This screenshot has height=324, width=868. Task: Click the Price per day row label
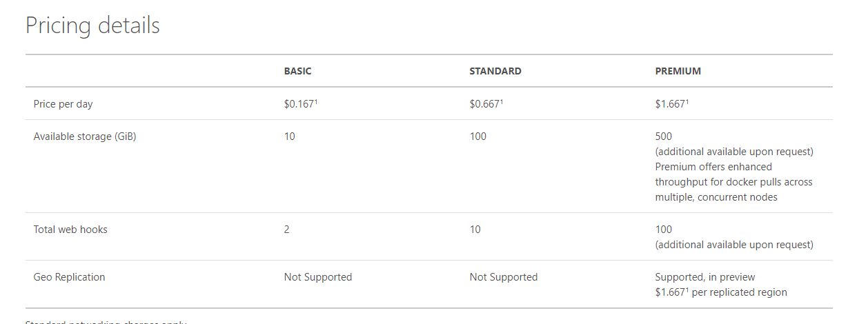63,104
